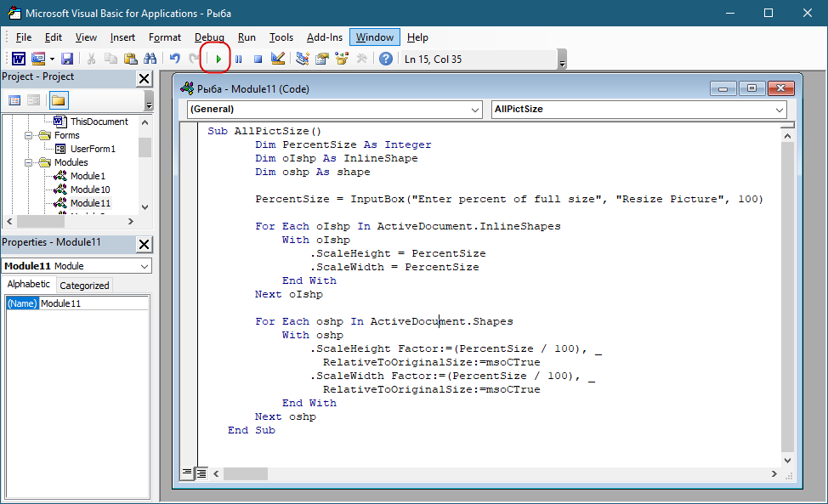This screenshot has height=504, width=828.
Task: Open the Module11 Module object dropdown
Action: (145, 266)
